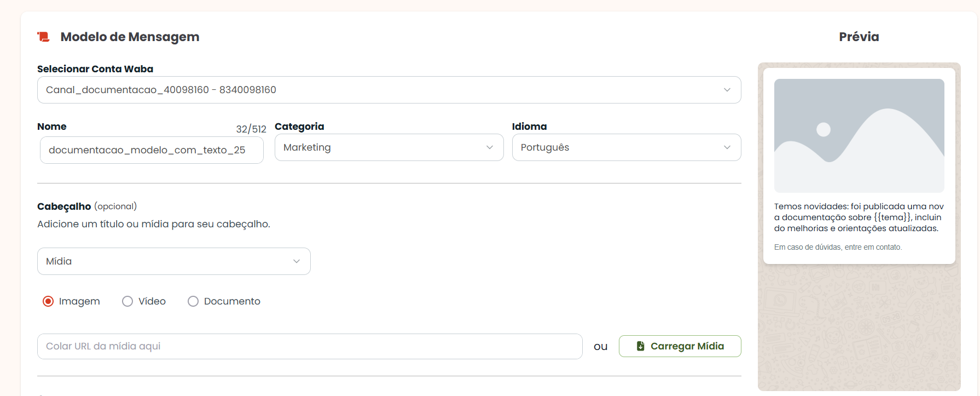Click the Colar URL da mídia input
Image resolution: width=980 pixels, height=396 pixels.
(x=310, y=346)
